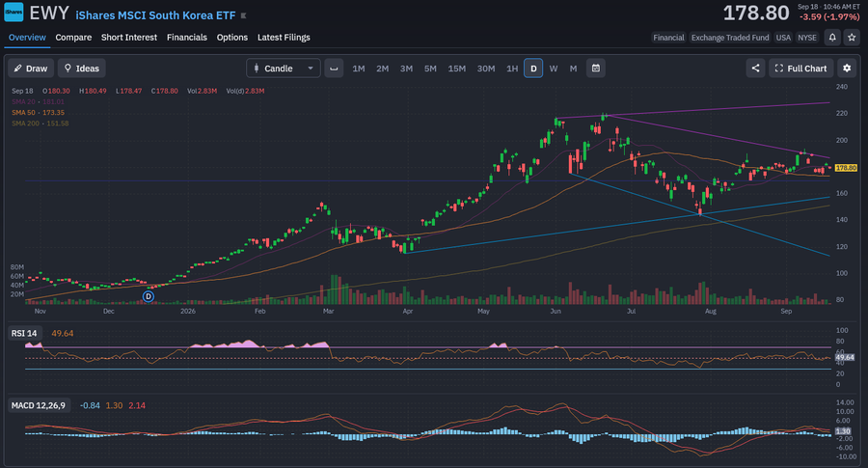This screenshot has width=868, height=468.
Task: Click the Sep 18 10:46 AM ET timestamp
Action: click(828, 7)
